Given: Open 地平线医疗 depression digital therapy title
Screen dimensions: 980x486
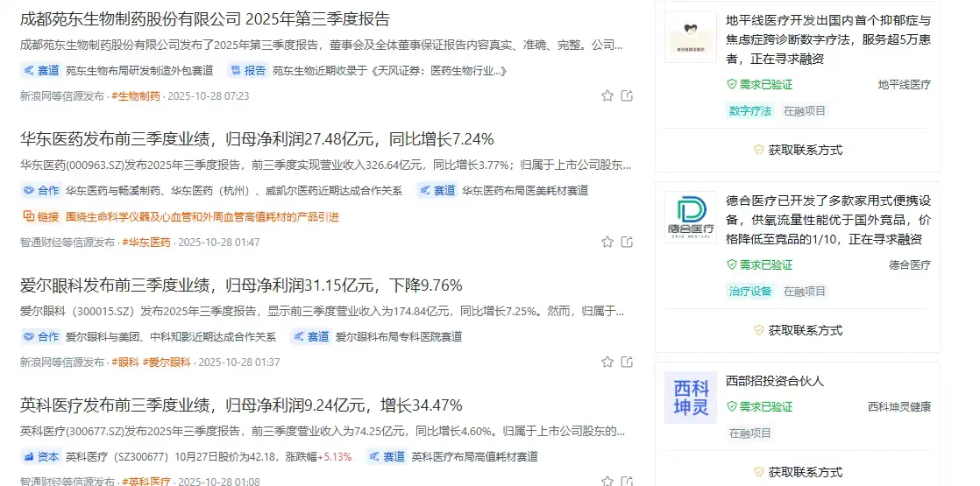Looking at the screenshot, I should click(x=828, y=40).
